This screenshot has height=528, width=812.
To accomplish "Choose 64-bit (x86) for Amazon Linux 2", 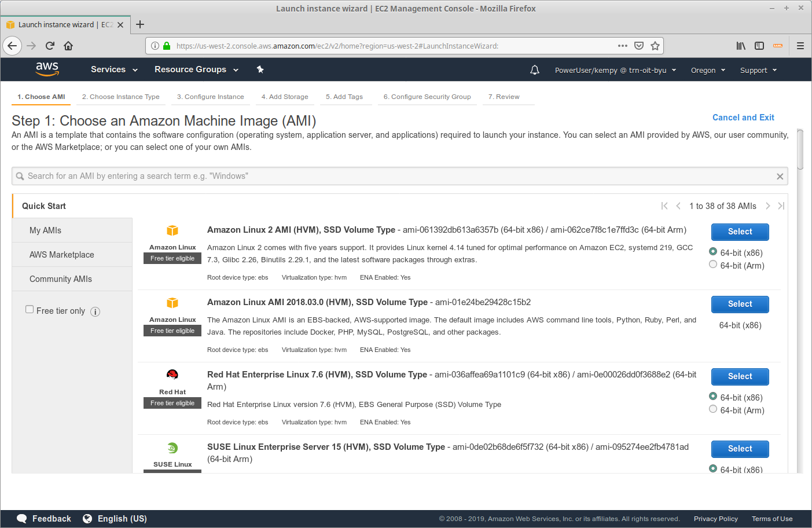I will [713, 252].
